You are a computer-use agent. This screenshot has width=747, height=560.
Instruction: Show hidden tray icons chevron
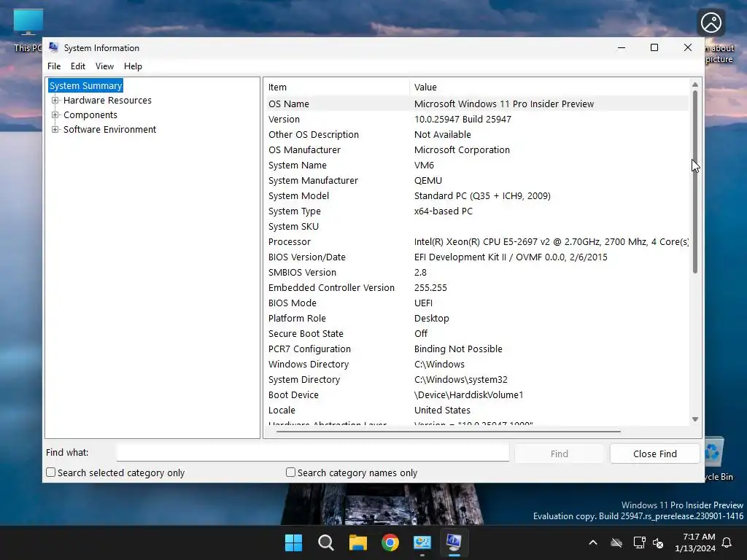[x=593, y=542]
